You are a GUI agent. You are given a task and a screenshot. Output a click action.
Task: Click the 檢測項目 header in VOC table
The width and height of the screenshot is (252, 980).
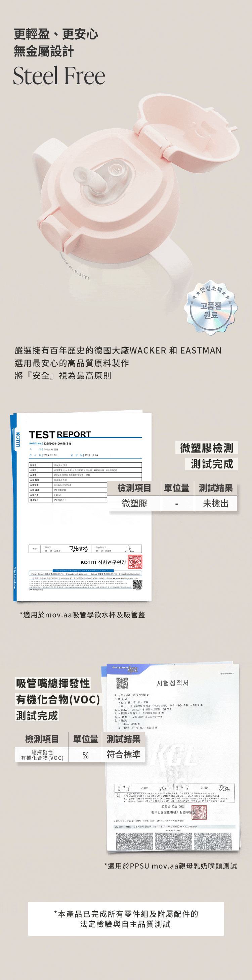[x=42, y=739]
